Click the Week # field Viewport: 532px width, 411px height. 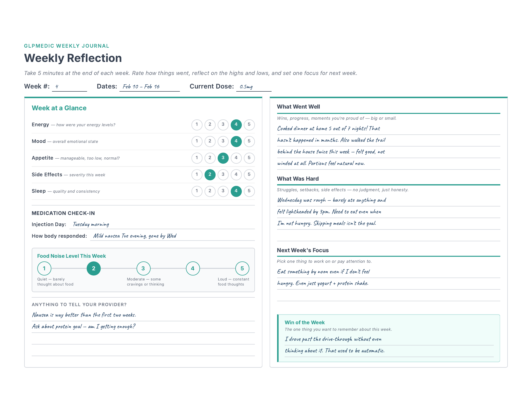point(69,87)
